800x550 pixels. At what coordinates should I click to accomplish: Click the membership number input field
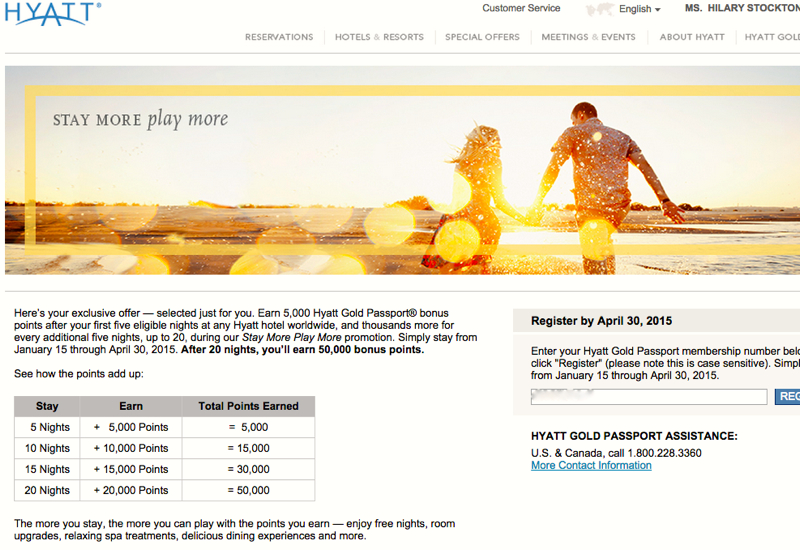tap(649, 397)
